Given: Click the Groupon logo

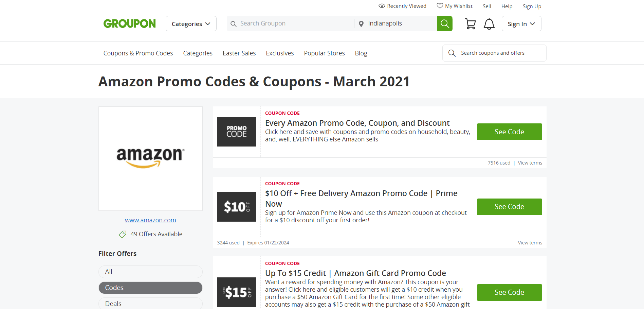Looking at the screenshot, I should [129, 23].
